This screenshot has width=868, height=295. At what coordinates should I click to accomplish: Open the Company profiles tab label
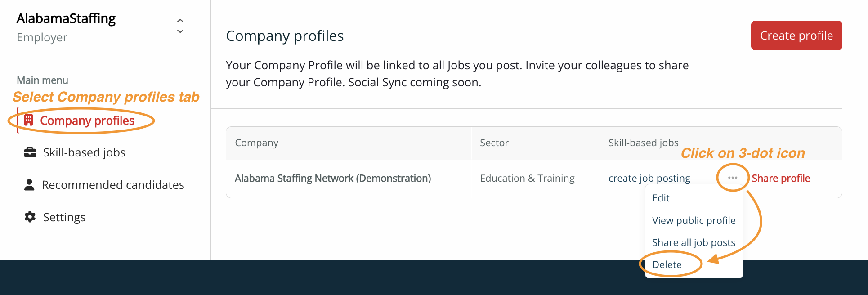pyautogui.click(x=87, y=121)
